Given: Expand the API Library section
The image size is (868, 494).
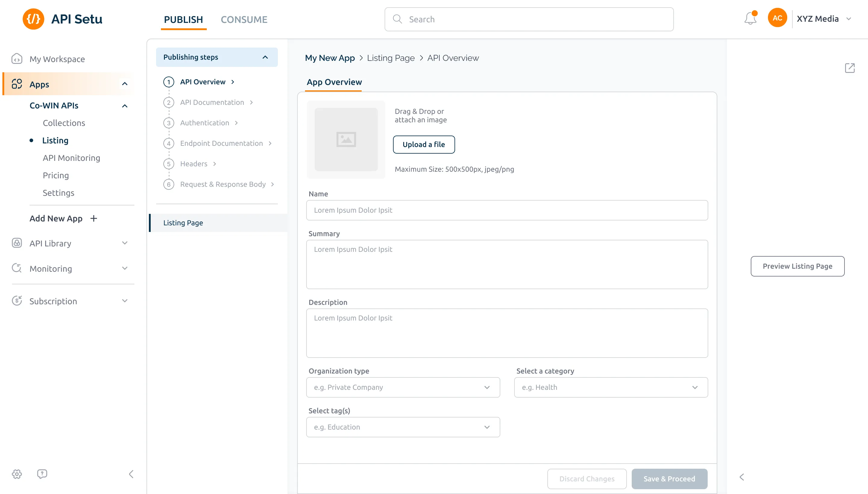Looking at the screenshot, I should 124,243.
